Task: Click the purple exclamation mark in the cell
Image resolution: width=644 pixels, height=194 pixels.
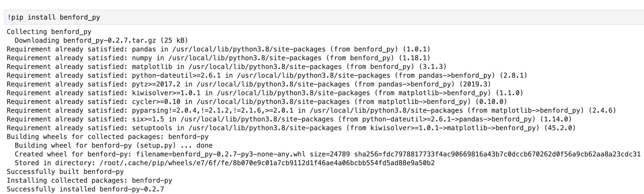Action: click(x=9, y=17)
